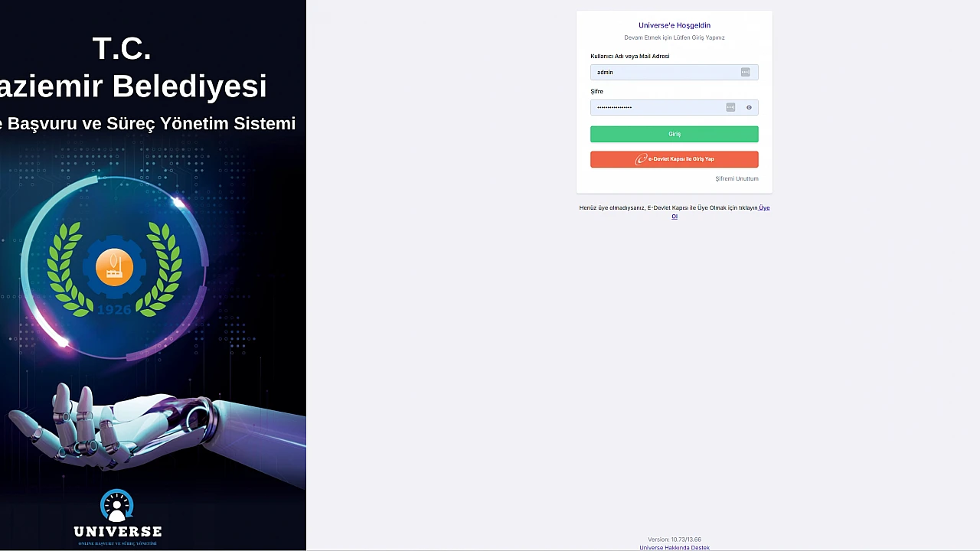
Task: Click the UNIVERSE wordmark below the logo
Action: pos(117,531)
